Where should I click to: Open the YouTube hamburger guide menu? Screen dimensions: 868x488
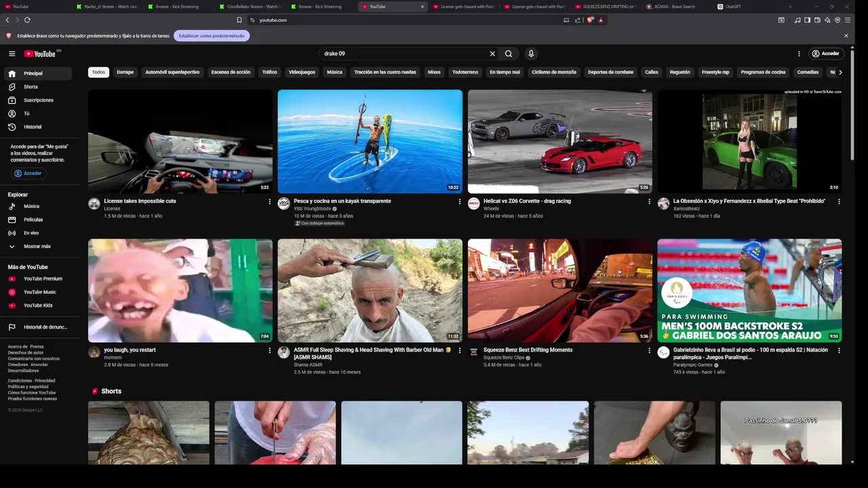coord(12,54)
